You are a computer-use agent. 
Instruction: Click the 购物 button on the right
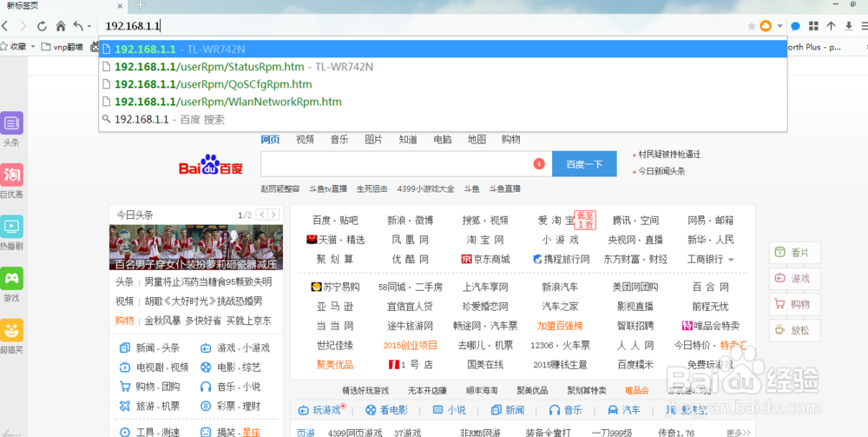(x=794, y=304)
